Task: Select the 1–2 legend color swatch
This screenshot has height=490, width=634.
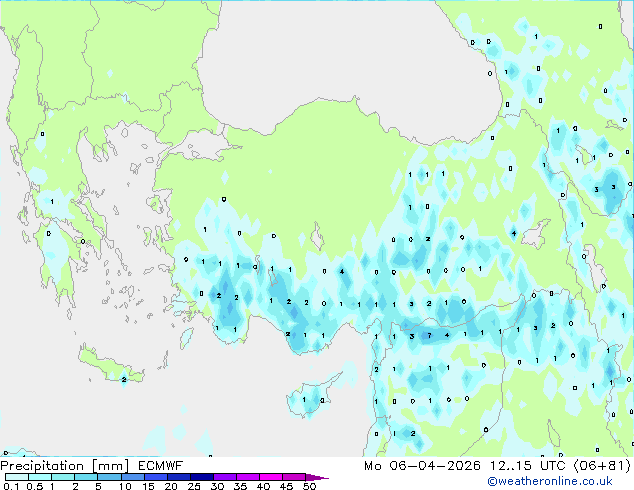Action: click(63, 477)
